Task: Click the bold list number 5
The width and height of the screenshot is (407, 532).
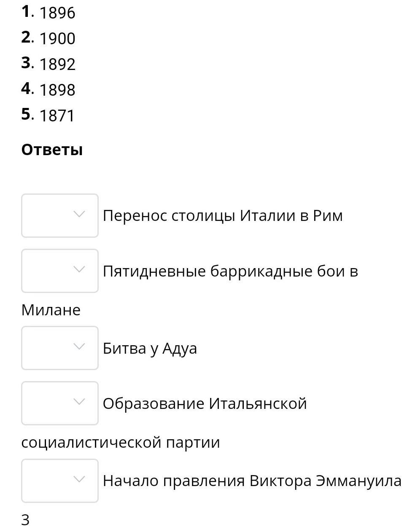Action: pos(26,114)
